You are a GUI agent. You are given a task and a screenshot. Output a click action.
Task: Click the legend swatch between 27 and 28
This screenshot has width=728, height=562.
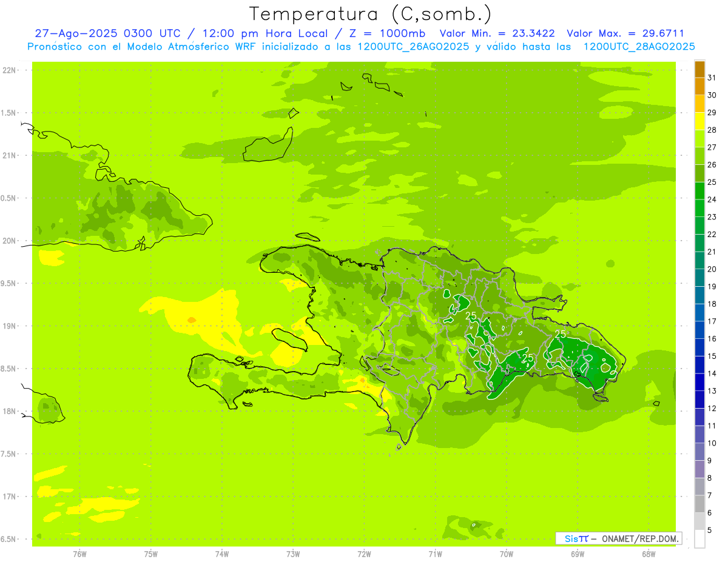pos(699,139)
